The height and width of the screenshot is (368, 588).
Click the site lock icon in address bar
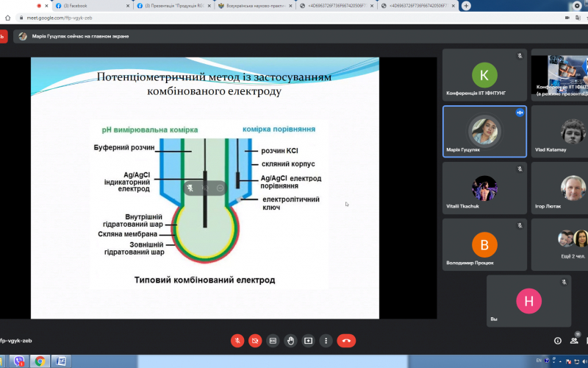pos(21,18)
